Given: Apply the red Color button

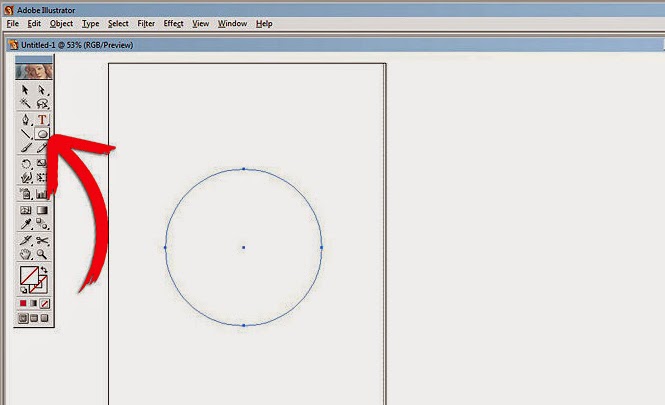Looking at the screenshot, I should (23, 303).
